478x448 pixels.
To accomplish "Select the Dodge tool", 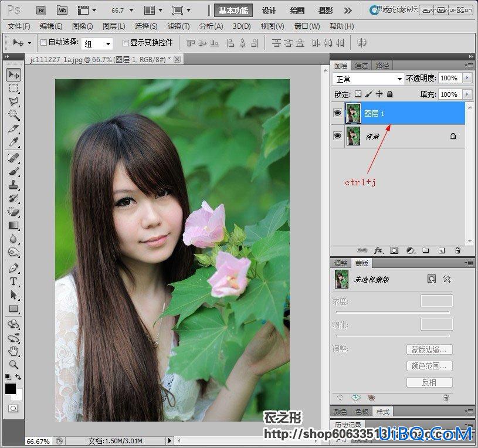I will pyautogui.click(x=13, y=252).
